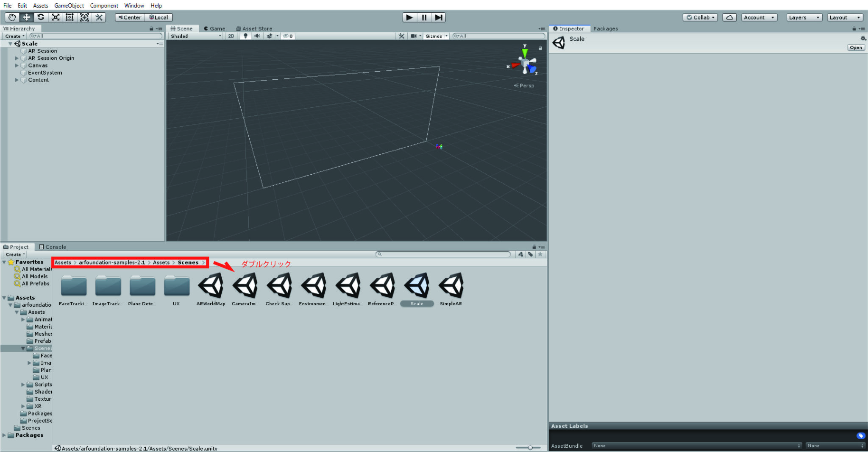Switch to the Game tab

tap(215, 28)
